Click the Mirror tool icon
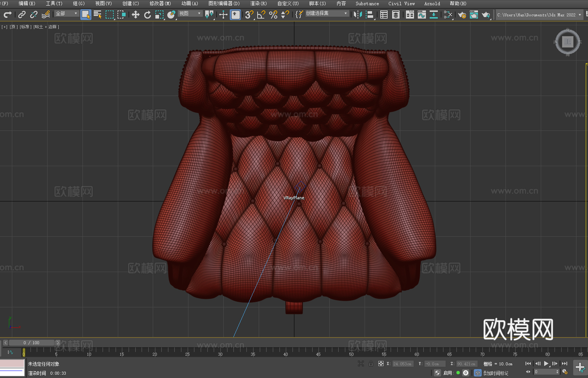The image size is (588, 378). click(x=358, y=14)
